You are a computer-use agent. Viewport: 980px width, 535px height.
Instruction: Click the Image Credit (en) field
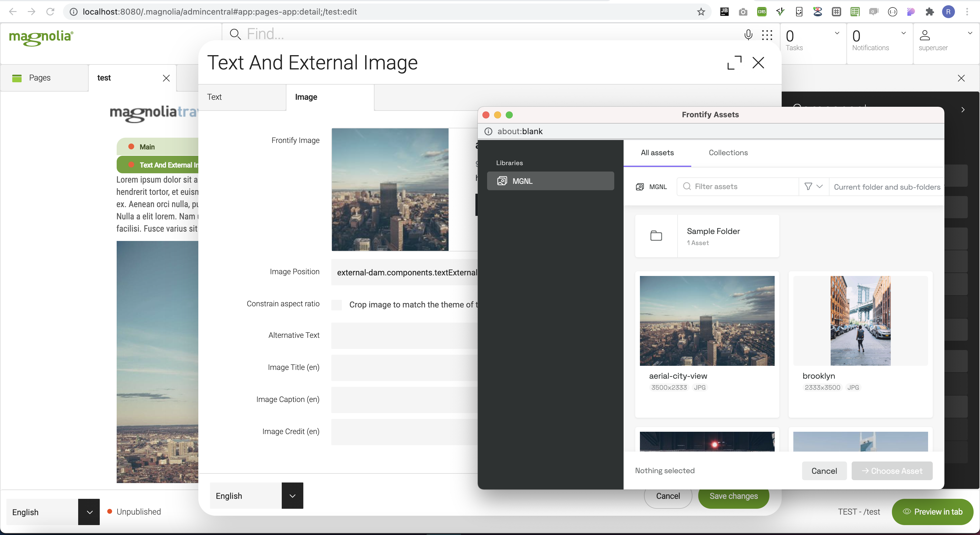[405, 431]
